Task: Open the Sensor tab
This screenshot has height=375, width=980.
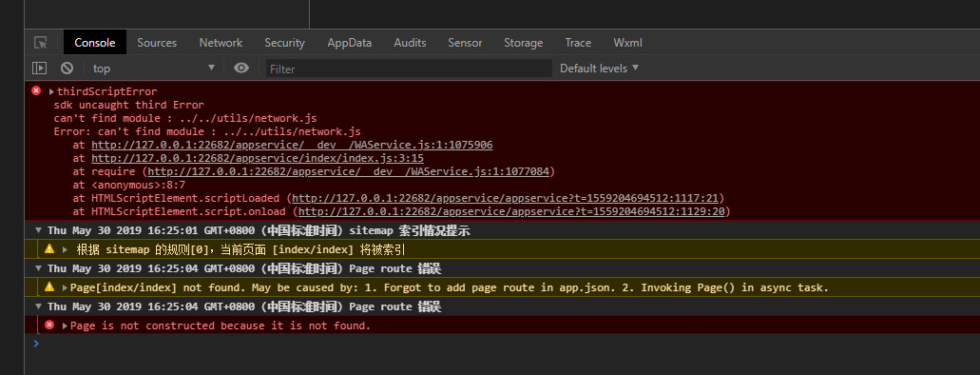Action: [465, 43]
